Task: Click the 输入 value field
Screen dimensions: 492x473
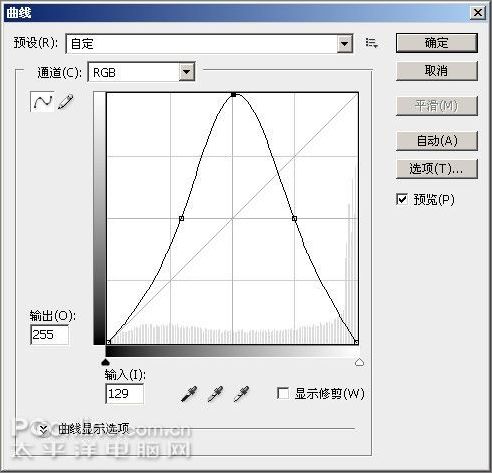Action: tap(125, 394)
